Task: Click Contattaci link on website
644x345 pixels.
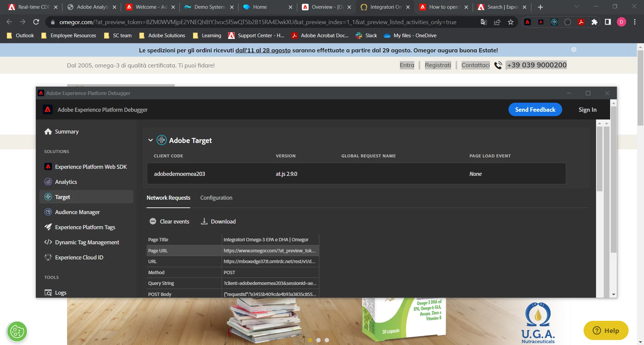Action: [x=475, y=65]
